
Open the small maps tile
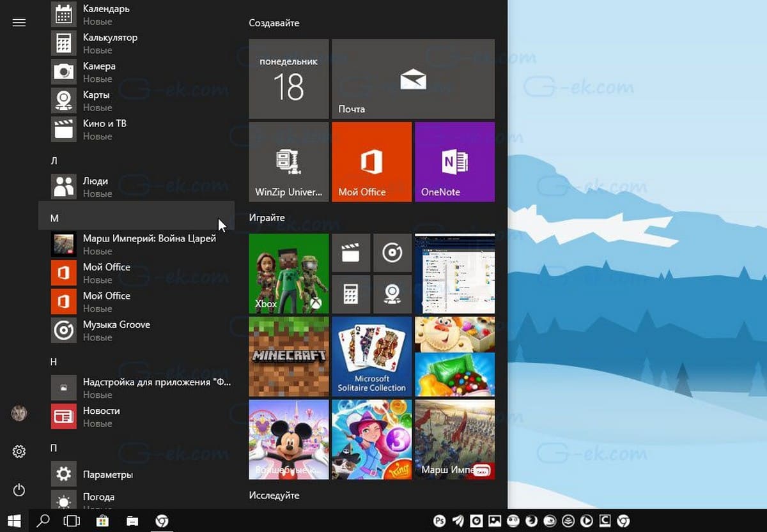click(x=392, y=294)
